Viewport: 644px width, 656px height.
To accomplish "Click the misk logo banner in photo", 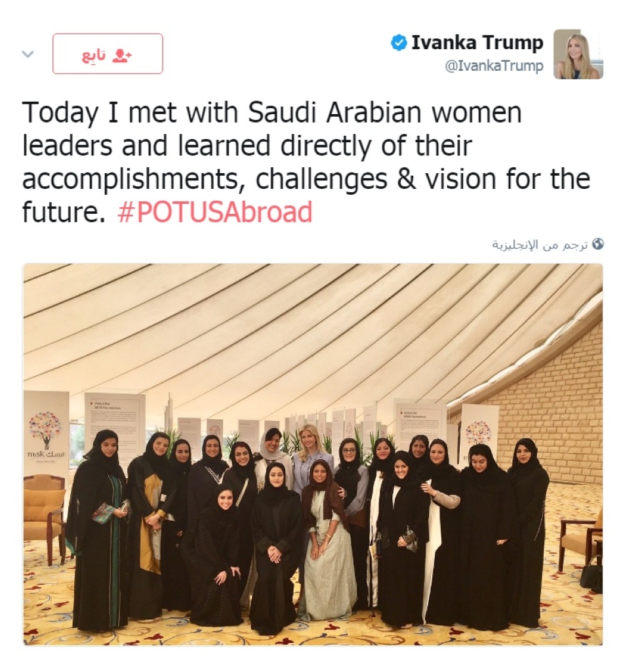I will (x=46, y=435).
